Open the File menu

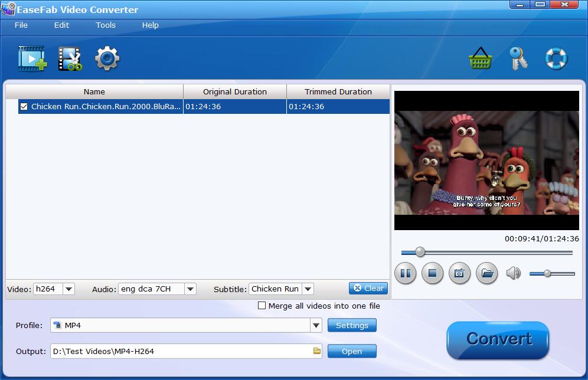pyautogui.click(x=21, y=25)
